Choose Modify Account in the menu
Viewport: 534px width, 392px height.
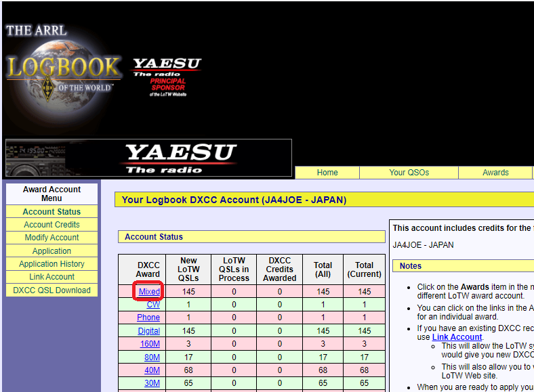[x=52, y=238]
